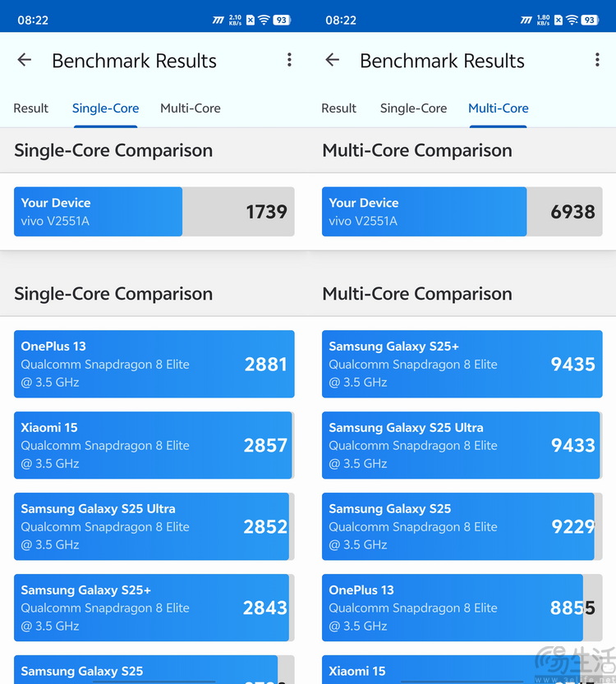616x684 pixels.
Task: Tap the Wi-Fi icon in right status bar
Action: point(572,20)
